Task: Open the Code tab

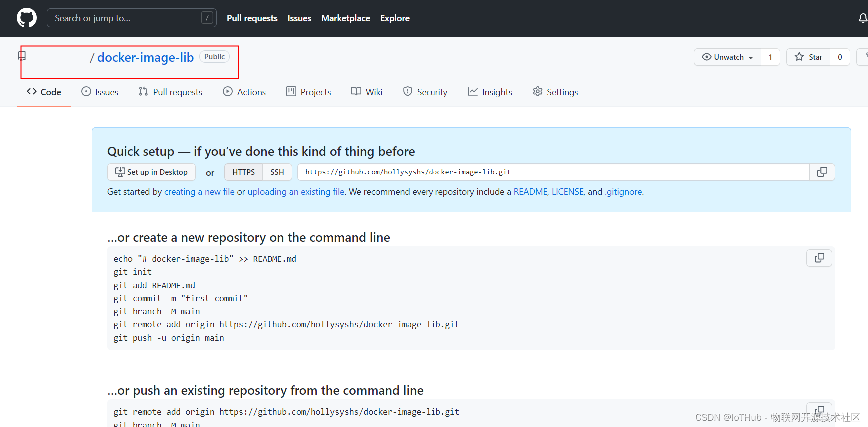Action: (x=44, y=92)
